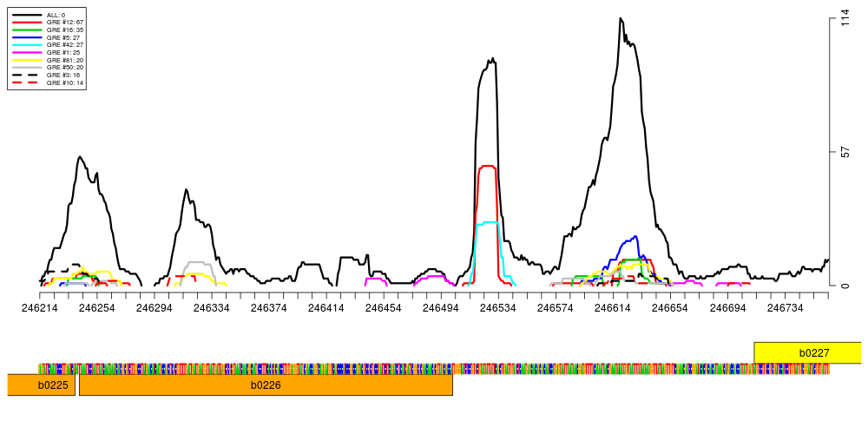Click the top of the blue peak

pyautogui.click(x=635, y=237)
